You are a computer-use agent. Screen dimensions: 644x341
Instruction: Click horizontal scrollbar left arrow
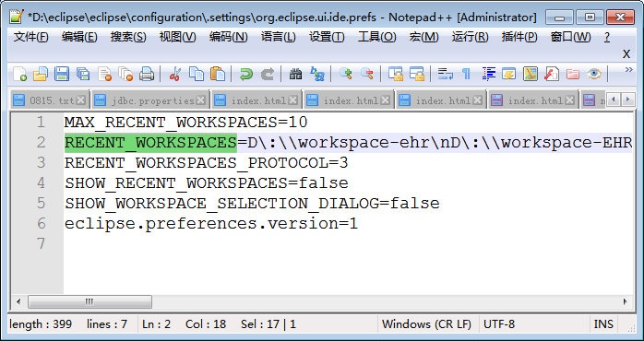coord(18,302)
